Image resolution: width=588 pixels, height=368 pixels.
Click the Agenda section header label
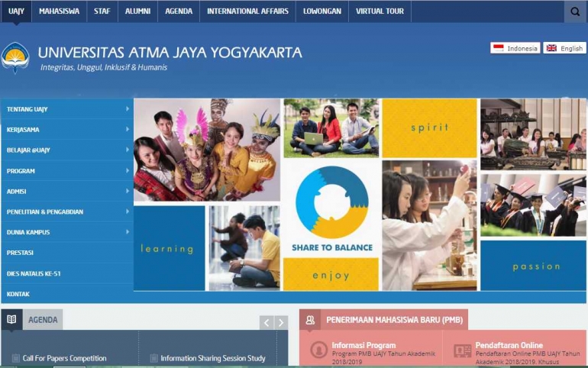(x=43, y=320)
